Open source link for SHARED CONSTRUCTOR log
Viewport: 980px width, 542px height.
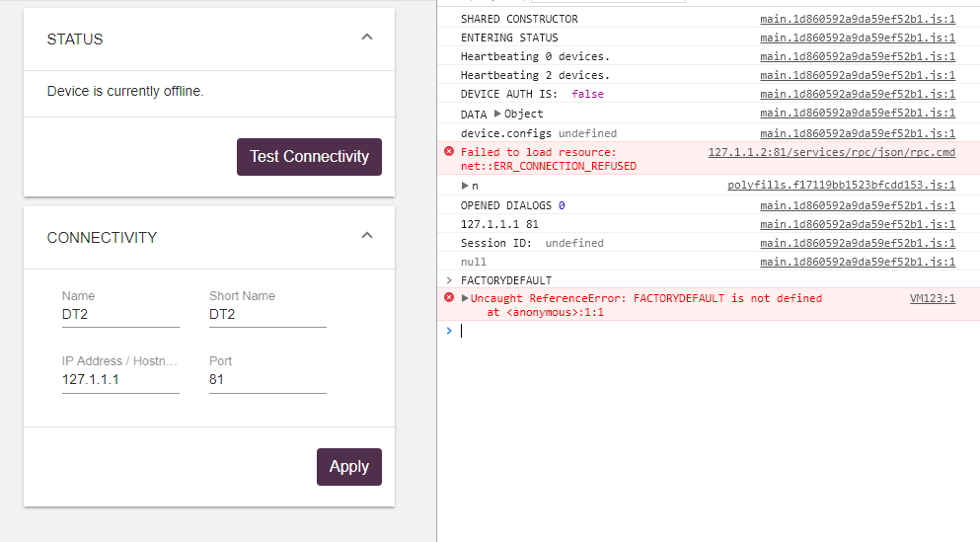pyautogui.click(x=857, y=19)
